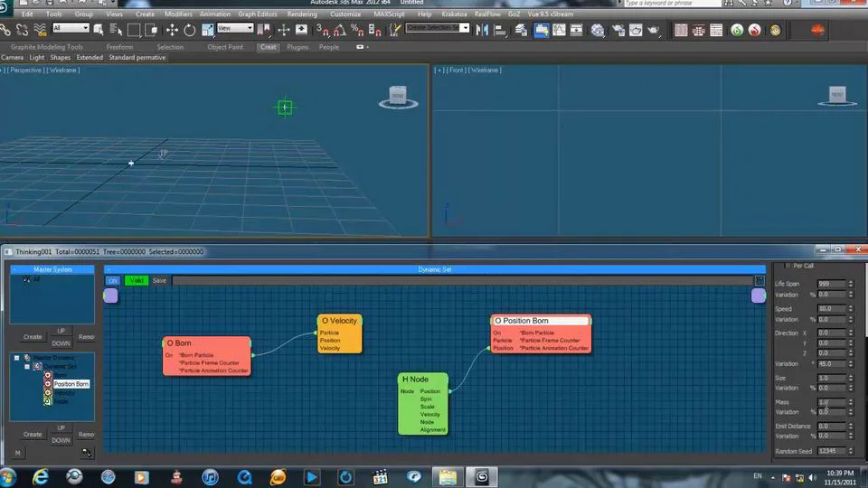
Task: Toggle the ON button in Dynamic Set
Action: click(113, 280)
